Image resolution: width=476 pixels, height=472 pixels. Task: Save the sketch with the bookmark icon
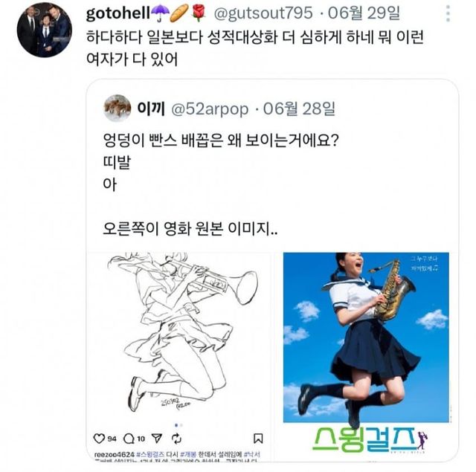(258, 439)
